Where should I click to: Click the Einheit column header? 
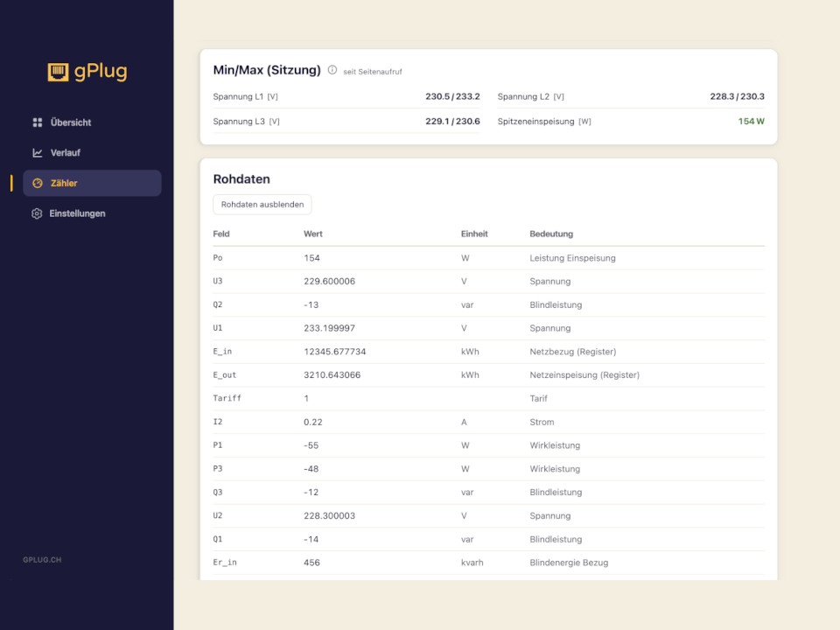tap(474, 234)
